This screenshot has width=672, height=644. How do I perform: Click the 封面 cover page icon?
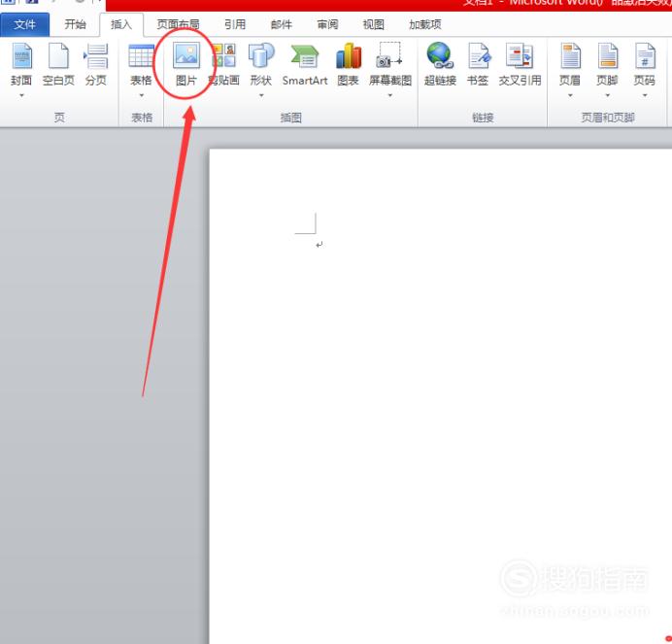point(21,55)
